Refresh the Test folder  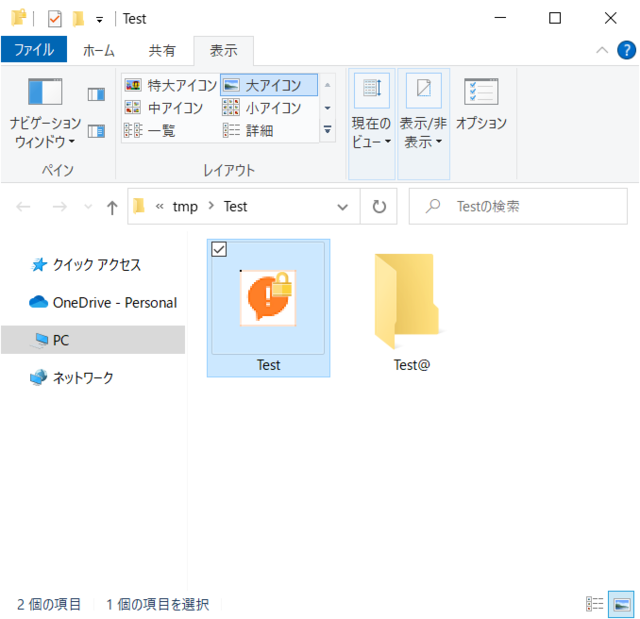click(379, 206)
